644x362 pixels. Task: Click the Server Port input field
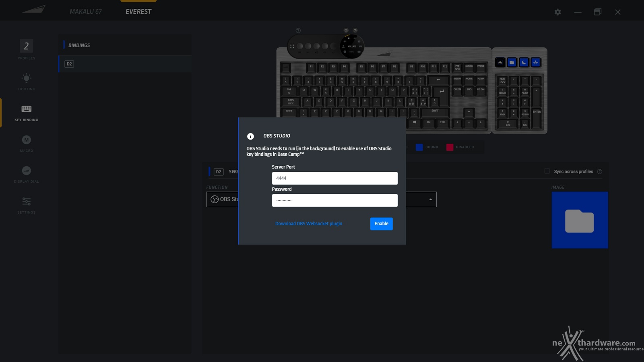[x=334, y=178]
